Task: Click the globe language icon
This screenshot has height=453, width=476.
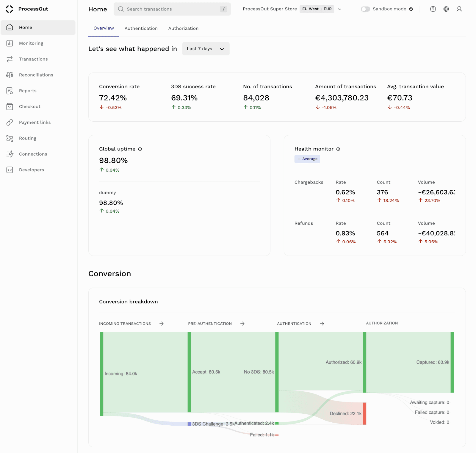Action: point(446,9)
